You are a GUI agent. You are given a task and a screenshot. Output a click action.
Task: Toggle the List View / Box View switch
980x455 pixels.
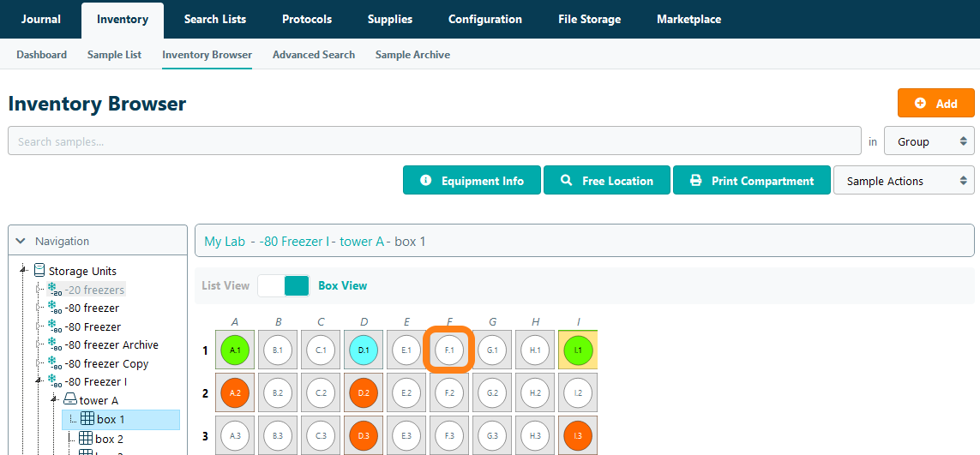pyautogui.click(x=283, y=285)
